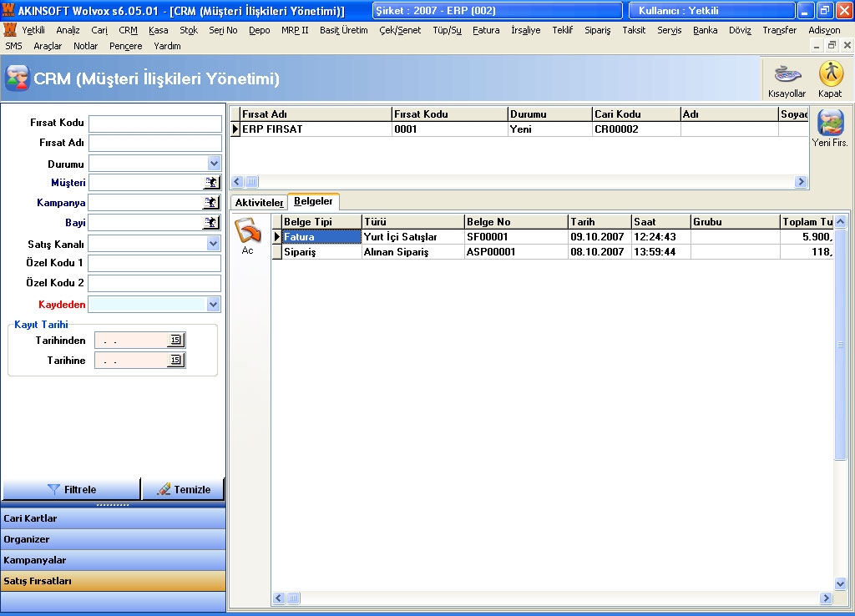Open the Kampanya lookup picker icon
The height and width of the screenshot is (616, 855).
tap(211, 203)
